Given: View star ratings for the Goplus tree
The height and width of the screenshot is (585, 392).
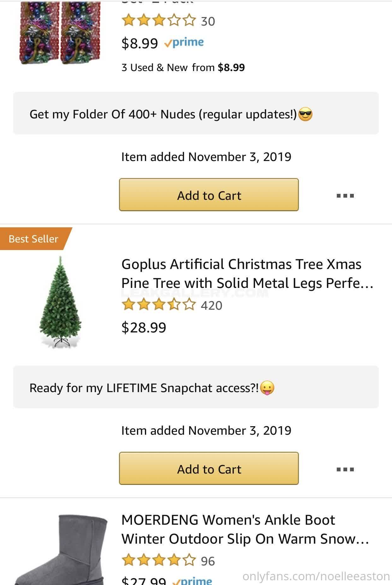Looking at the screenshot, I should [x=159, y=305].
